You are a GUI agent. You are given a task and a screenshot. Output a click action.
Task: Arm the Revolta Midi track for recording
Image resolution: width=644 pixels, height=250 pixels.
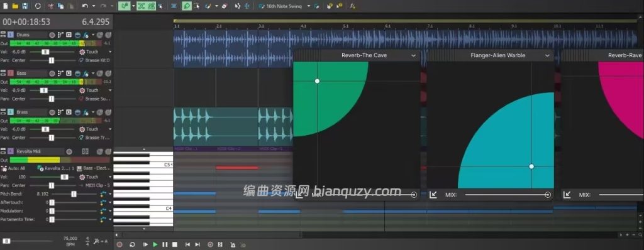coord(69,151)
